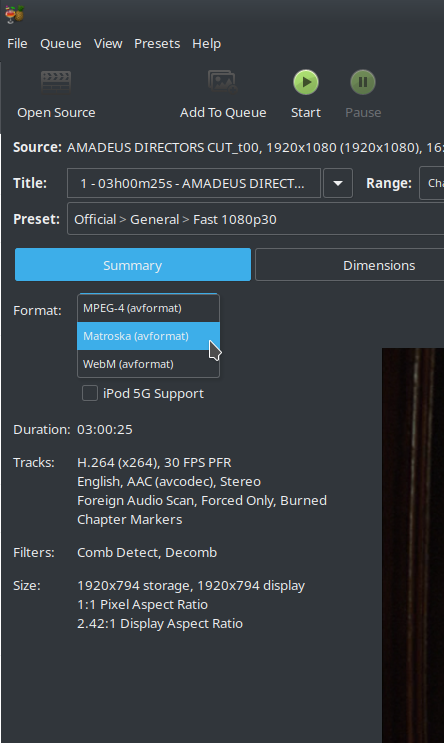Open the Presets menu

(157, 44)
